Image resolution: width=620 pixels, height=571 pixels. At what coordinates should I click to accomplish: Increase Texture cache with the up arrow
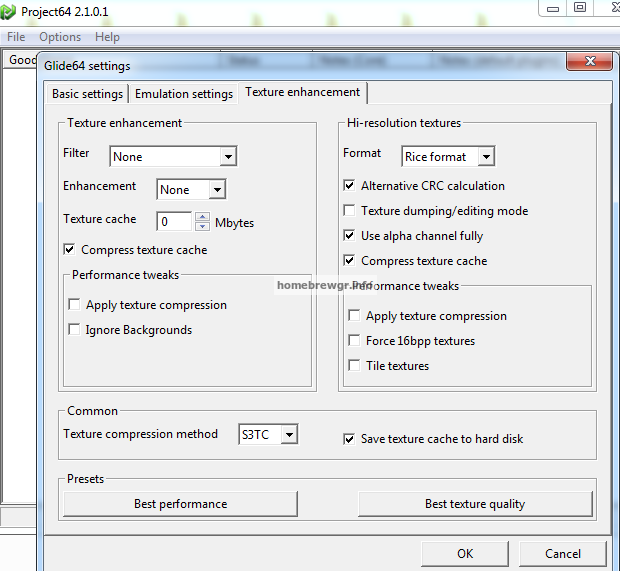click(202, 216)
